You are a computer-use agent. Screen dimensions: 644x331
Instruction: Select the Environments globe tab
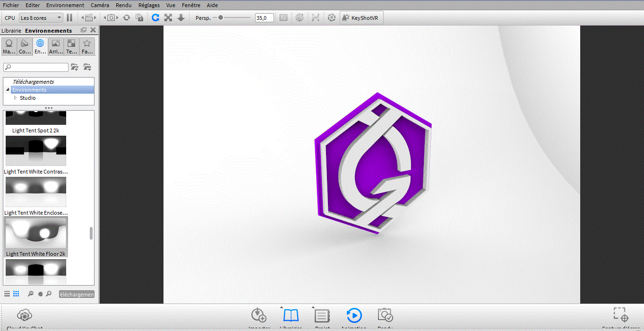40,46
